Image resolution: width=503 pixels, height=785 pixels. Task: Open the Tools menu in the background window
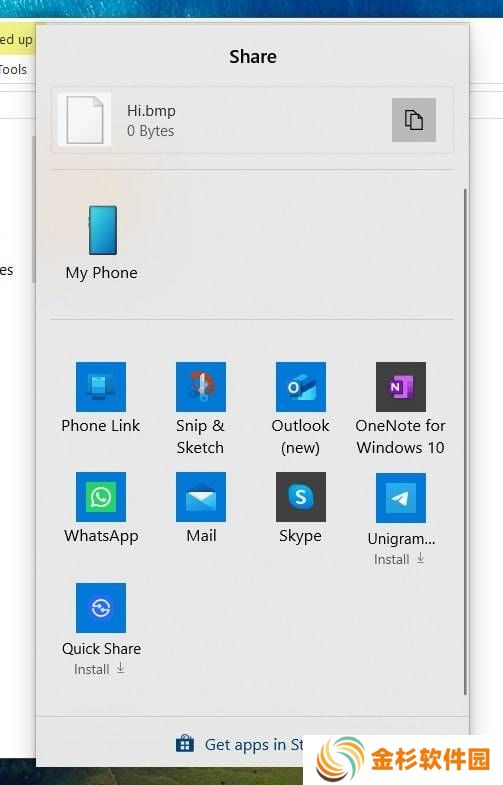tap(14, 70)
